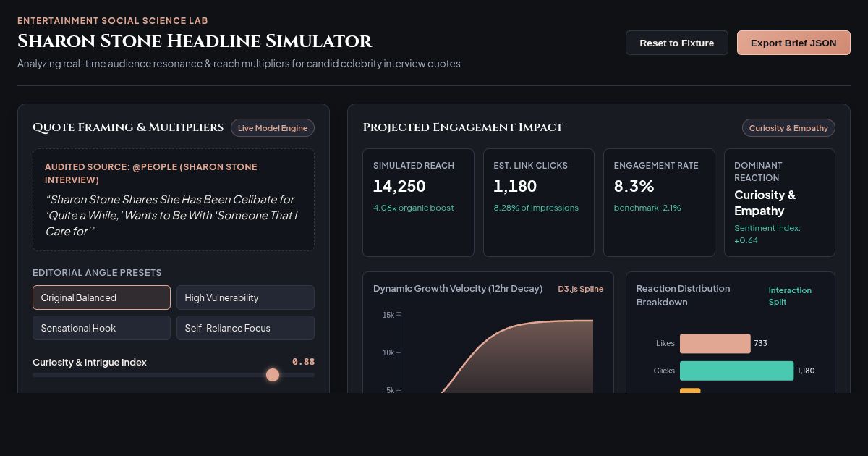Click the Dynamic Growth Velocity chart title

458,289
